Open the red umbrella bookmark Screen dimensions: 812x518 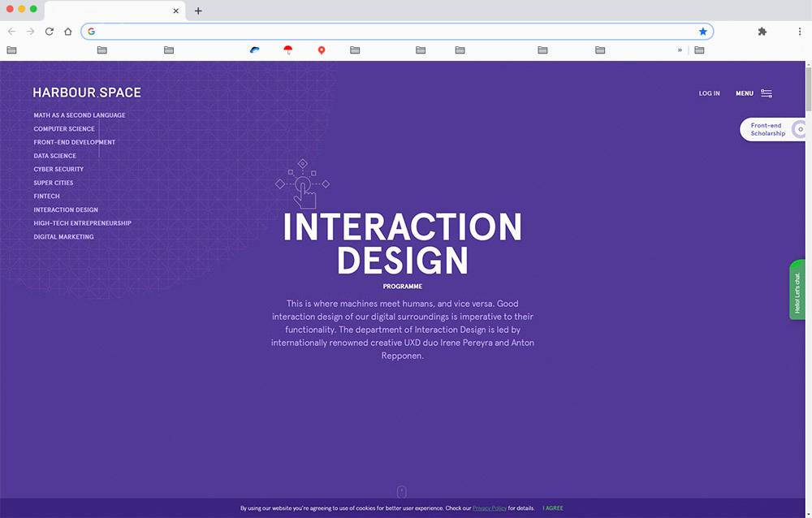tap(288, 50)
